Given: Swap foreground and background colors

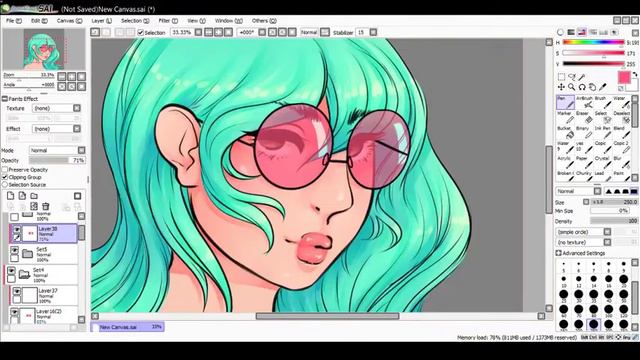Looking at the screenshot, I should point(635,75).
